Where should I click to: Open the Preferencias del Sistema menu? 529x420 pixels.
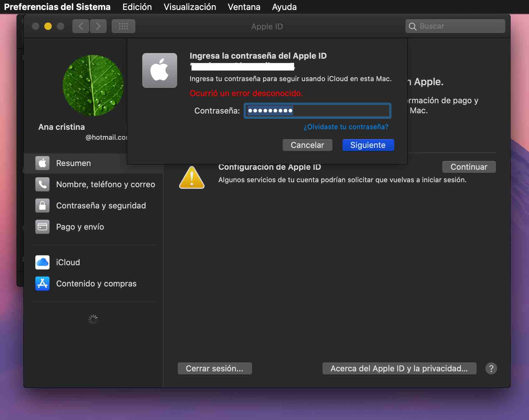[x=57, y=7]
